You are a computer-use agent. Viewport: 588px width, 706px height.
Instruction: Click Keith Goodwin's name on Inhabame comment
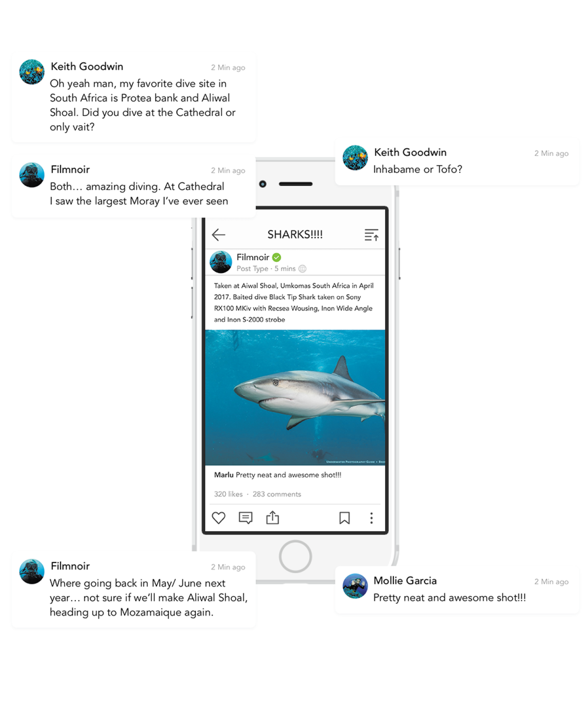click(410, 152)
